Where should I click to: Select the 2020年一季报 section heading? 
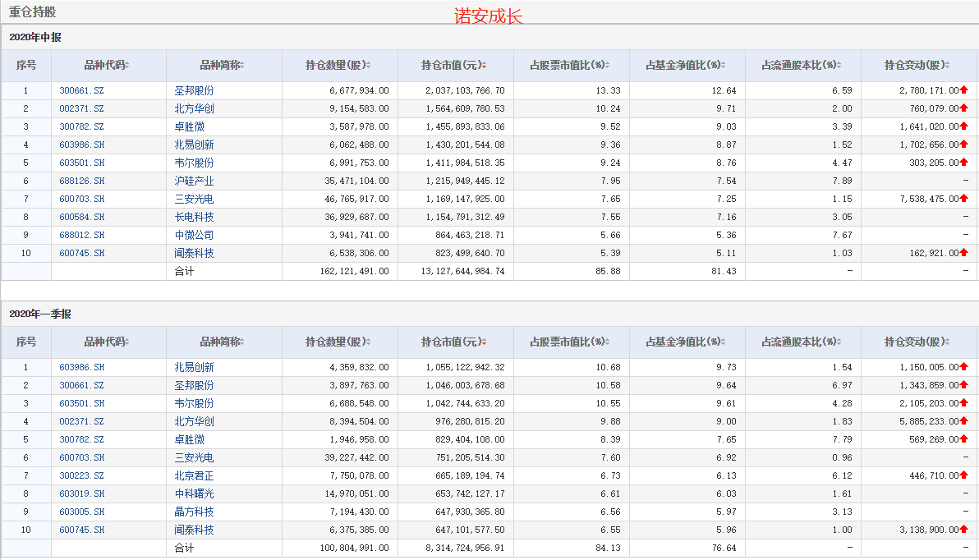40,314
